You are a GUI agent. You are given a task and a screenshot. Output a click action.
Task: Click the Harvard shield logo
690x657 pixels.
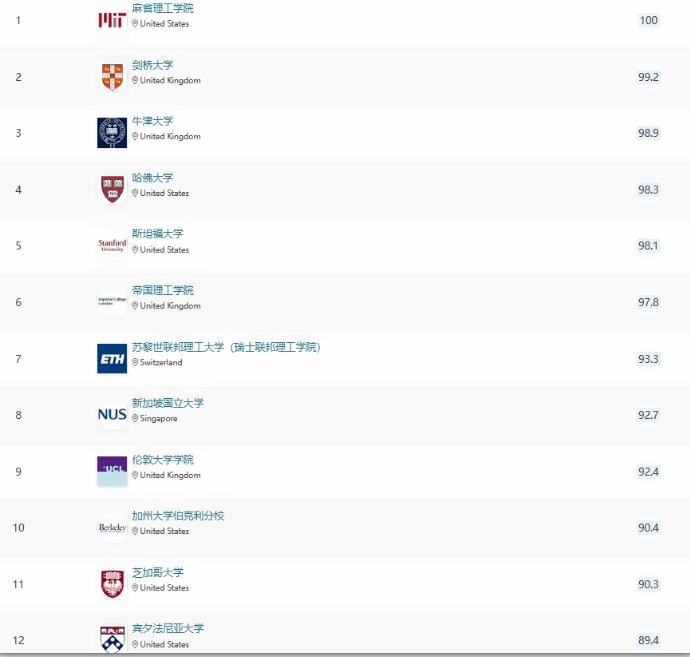(x=112, y=190)
